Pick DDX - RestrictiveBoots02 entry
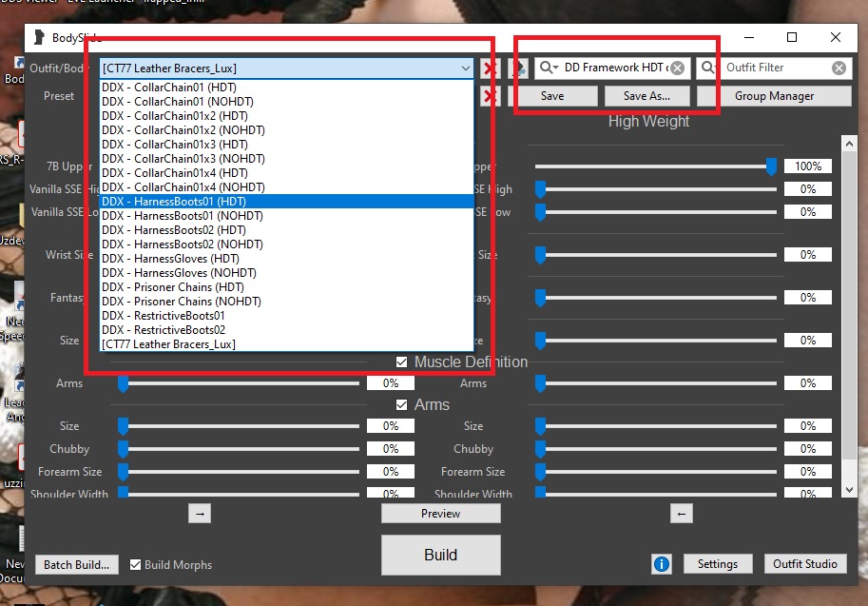868x606 pixels. pos(287,330)
